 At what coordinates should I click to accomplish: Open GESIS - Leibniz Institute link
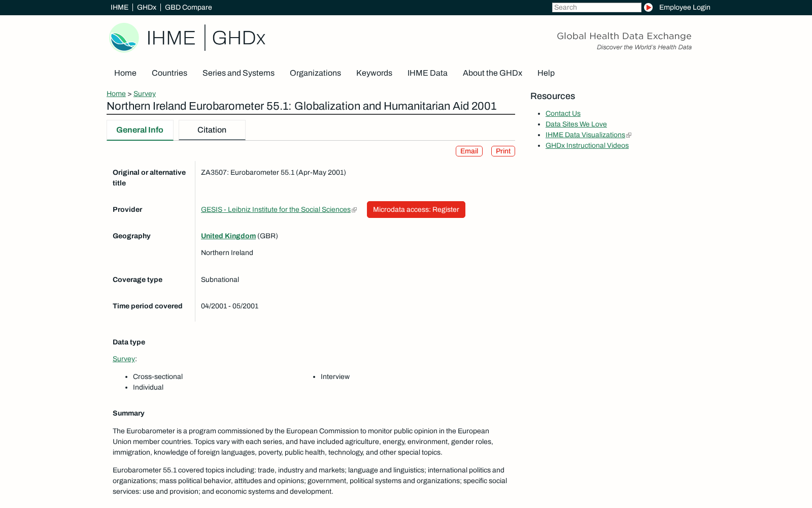tap(276, 209)
